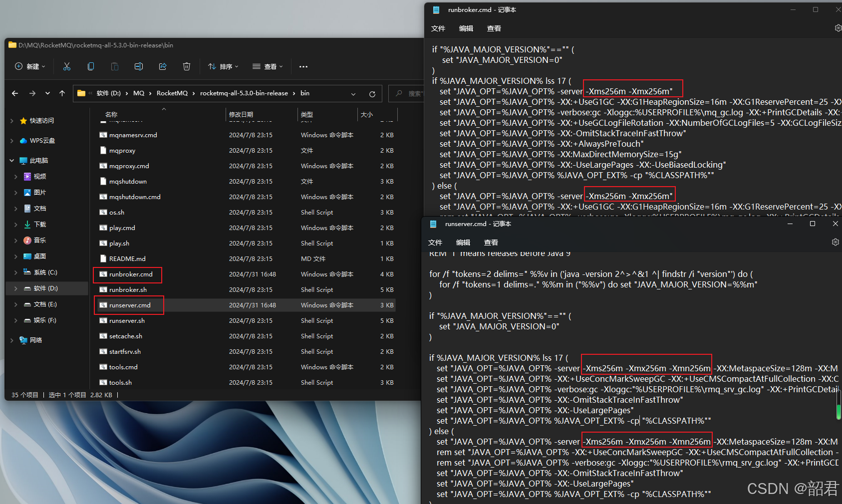The height and width of the screenshot is (504, 842).
Task: Open the 排序 sort dropdown
Action: point(223,66)
